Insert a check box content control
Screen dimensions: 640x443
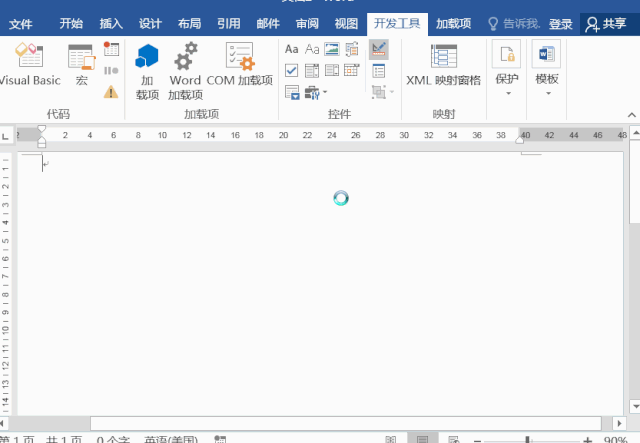click(x=291, y=70)
